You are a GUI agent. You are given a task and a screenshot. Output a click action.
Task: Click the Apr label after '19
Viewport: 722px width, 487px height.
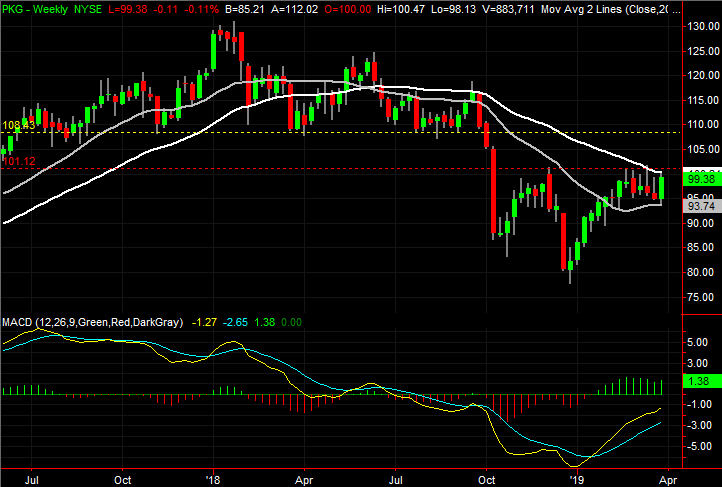tap(668, 480)
